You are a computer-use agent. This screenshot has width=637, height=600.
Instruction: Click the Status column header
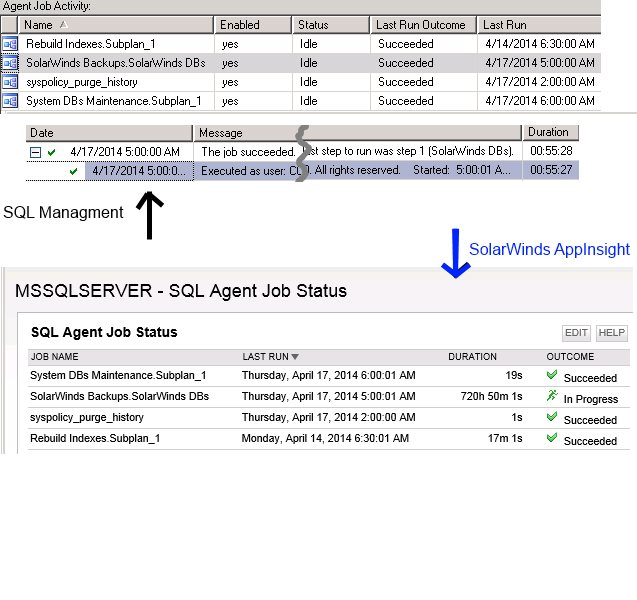[330, 25]
